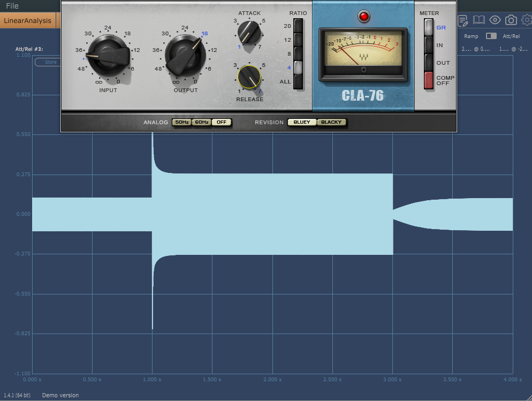The image size is (532, 401).
Task: Select the BLUEY revision
Action: 302,122
